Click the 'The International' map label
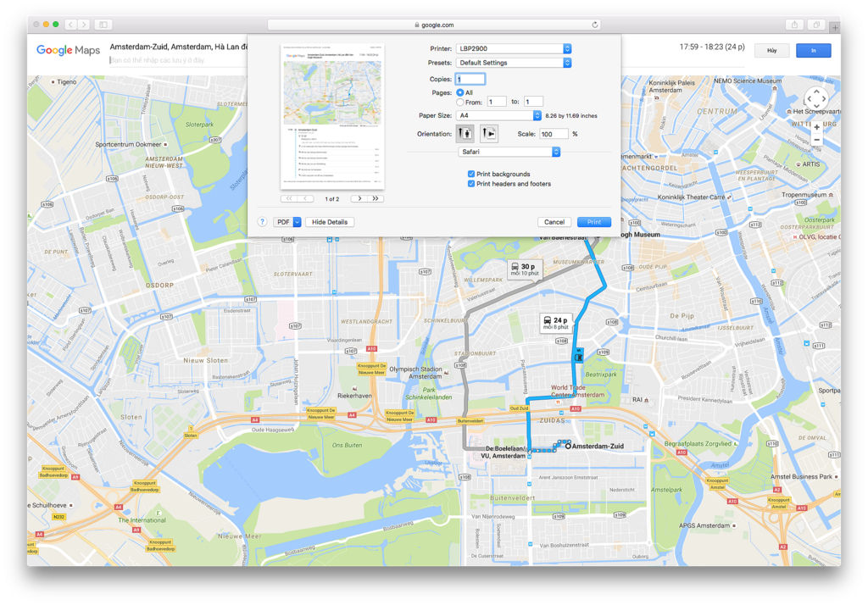The height and width of the screenshot is (605, 868). (x=142, y=520)
